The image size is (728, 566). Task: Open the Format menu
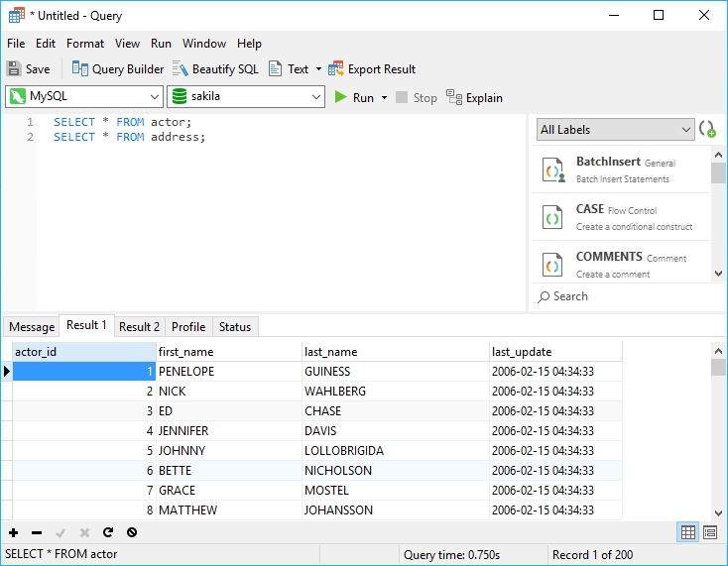click(x=85, y=44)
